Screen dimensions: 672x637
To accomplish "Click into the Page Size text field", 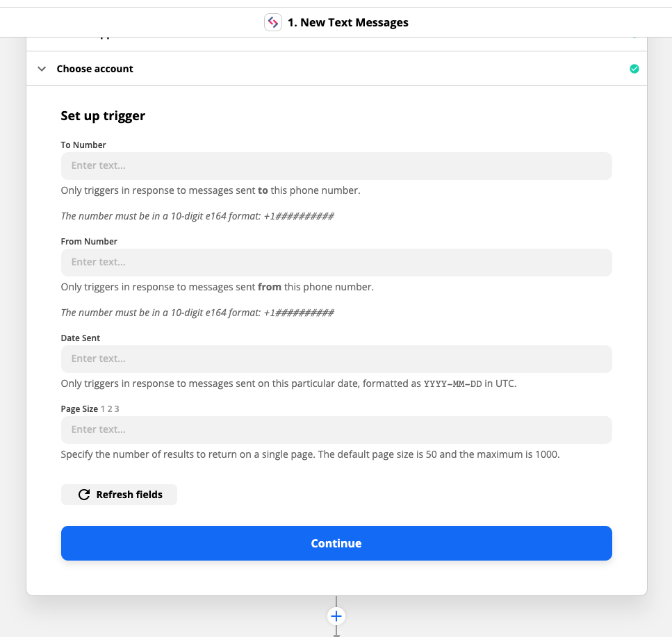I will [336, 429].
